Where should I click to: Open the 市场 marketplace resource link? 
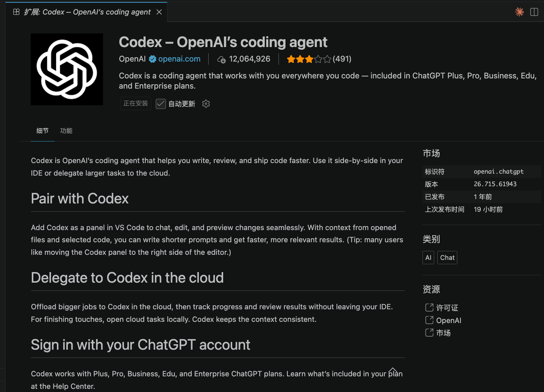[x=443, y=333]
